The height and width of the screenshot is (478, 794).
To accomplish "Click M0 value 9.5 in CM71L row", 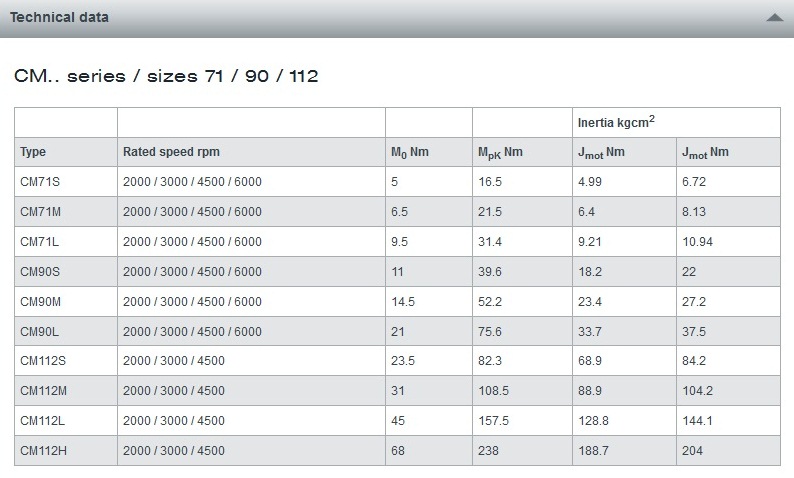I will pos(399,242).
